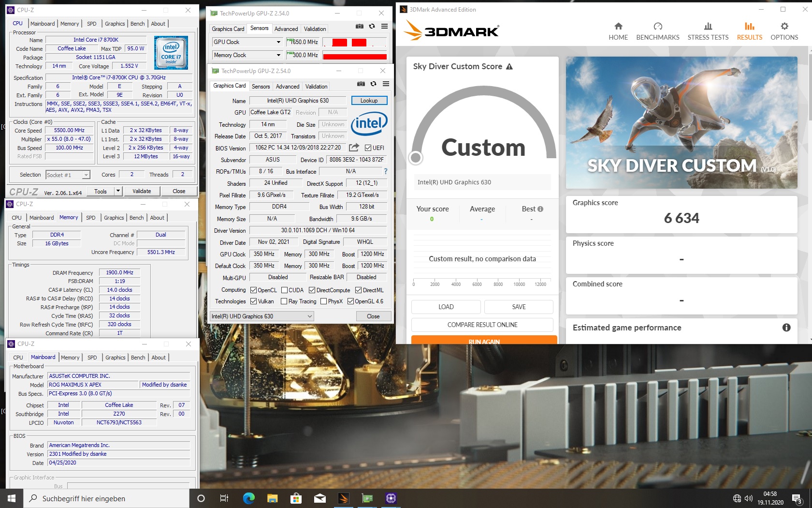The image size is (812, 508).
Task: Click the volume icon in the system tray
Action: pyautogui.click(x=749, y=498)
